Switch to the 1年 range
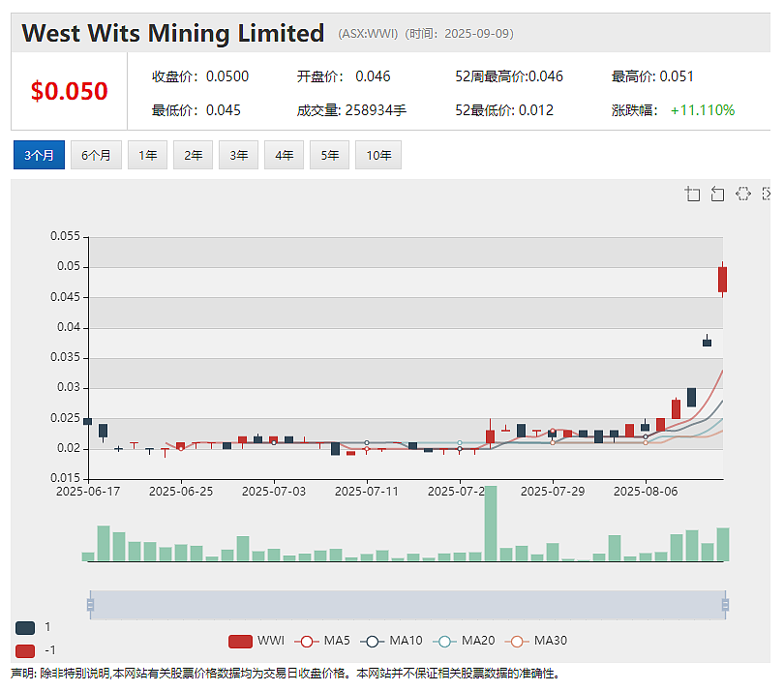Image resolution: width=784 pixels, height=691 pixels. point(147,155)
